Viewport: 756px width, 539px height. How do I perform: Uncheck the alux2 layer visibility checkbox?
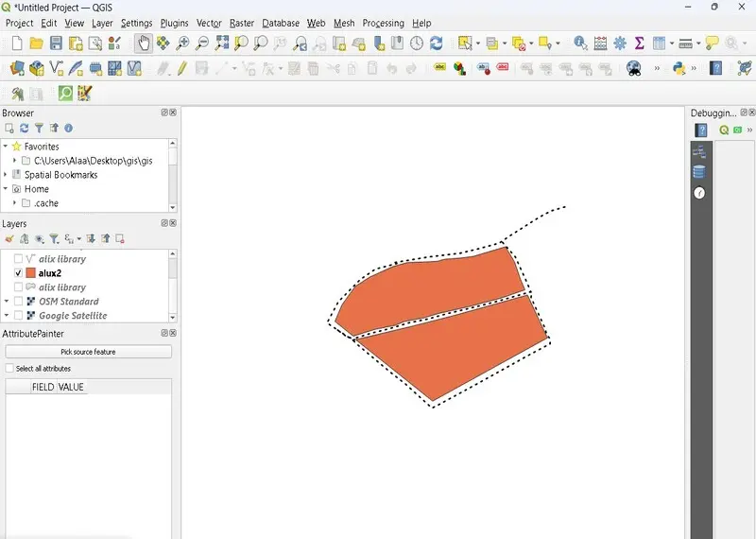(19, 273)
